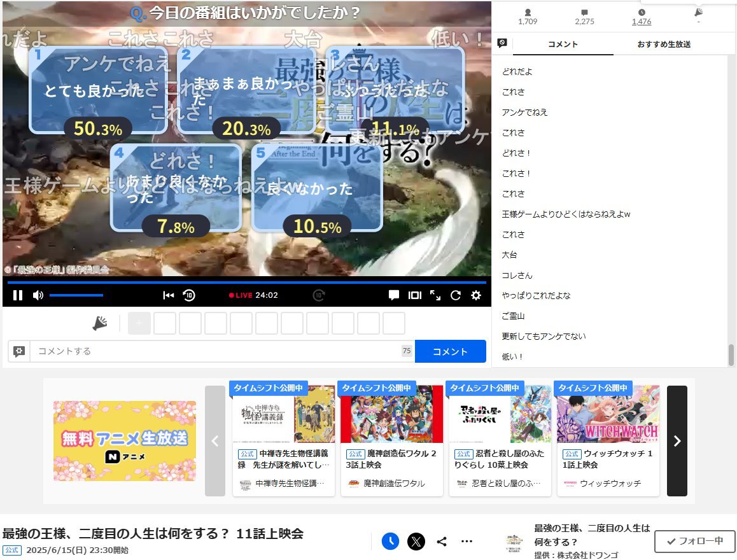Select comment 低い！
This screenshot has height=560, width=737.
pyautogui.click(x=512, y=356)
